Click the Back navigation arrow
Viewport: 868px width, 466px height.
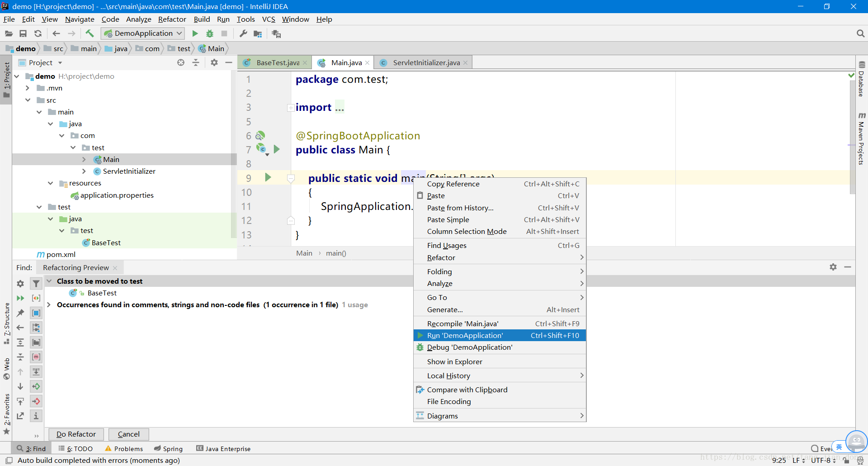pos(56,33)
